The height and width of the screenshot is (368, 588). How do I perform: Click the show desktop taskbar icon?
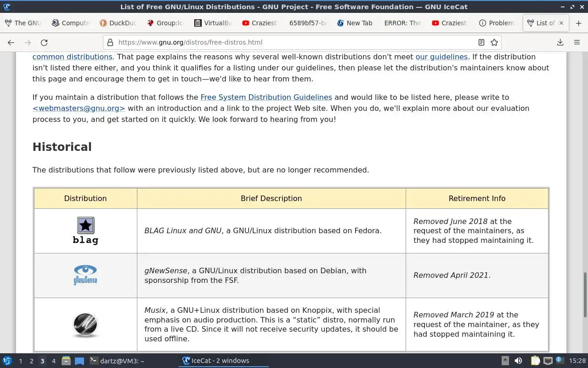click(79, 361)
